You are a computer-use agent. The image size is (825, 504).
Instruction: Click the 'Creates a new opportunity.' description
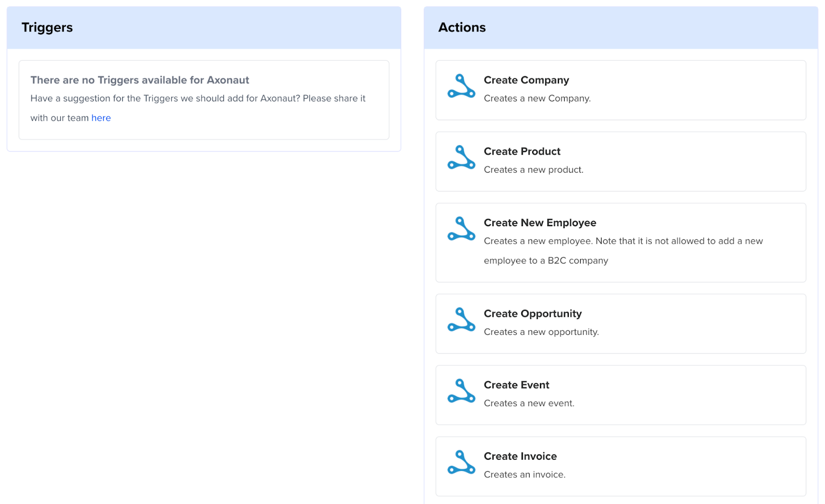pyautogui.click(x=541, y=332)
